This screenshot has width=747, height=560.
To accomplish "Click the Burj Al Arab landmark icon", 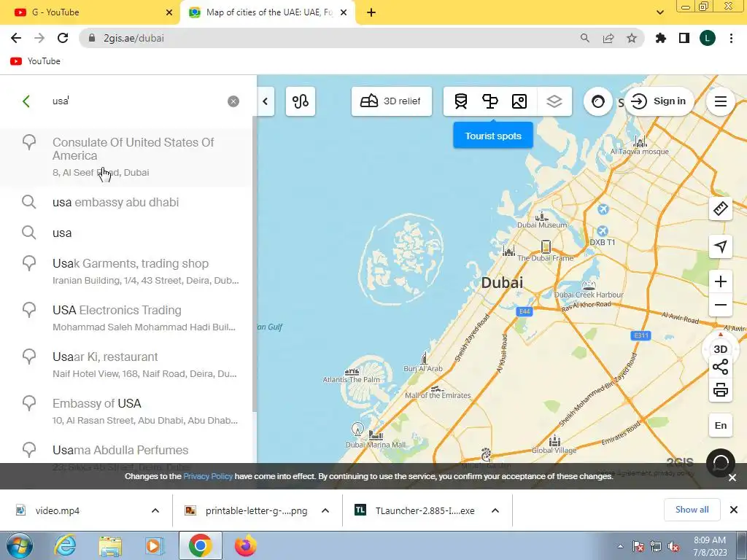I will point(424,357).
